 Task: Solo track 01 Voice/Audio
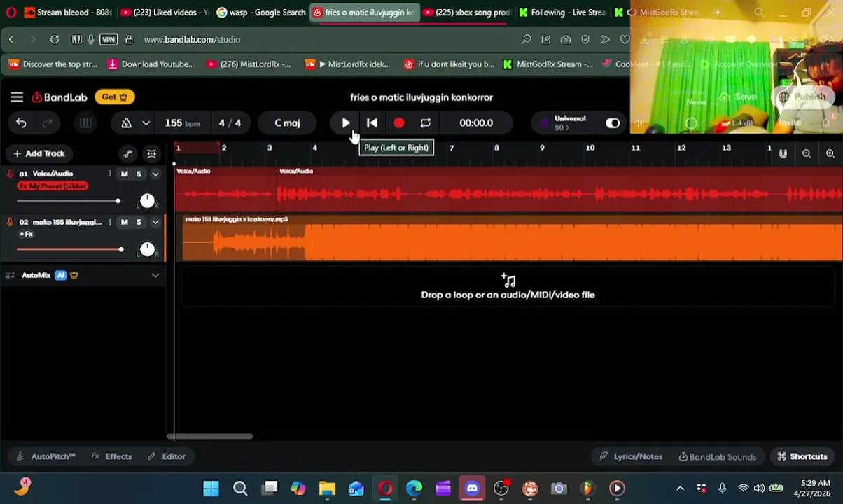[x=139, y=174]
